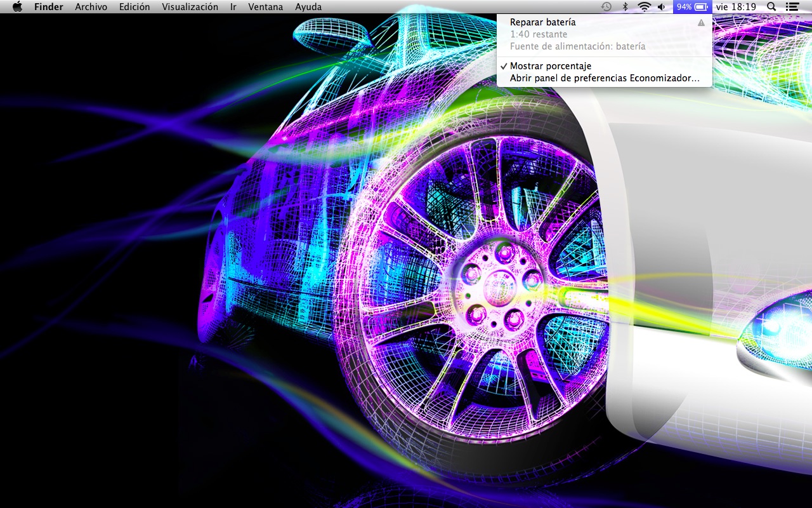Viewport: 812px width, 508px height.
Task: Open the Ayuda menu
Action: click(308, 7)
